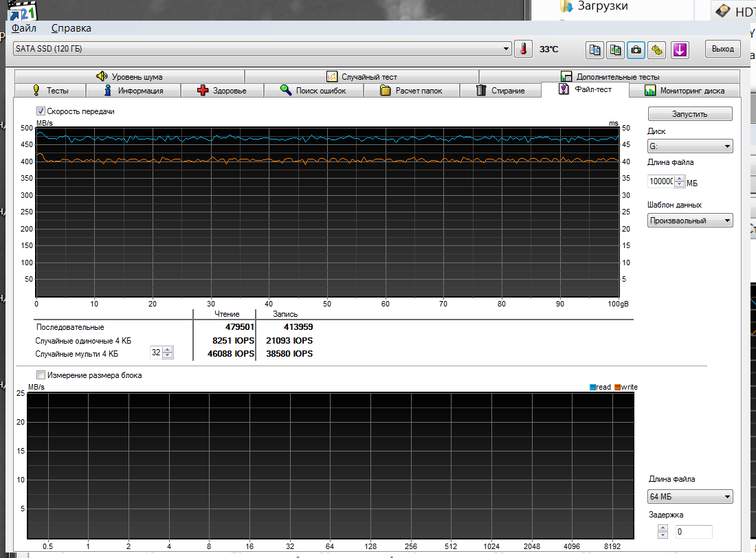Open the 64 МБ file length dropdown

[690, 496]
